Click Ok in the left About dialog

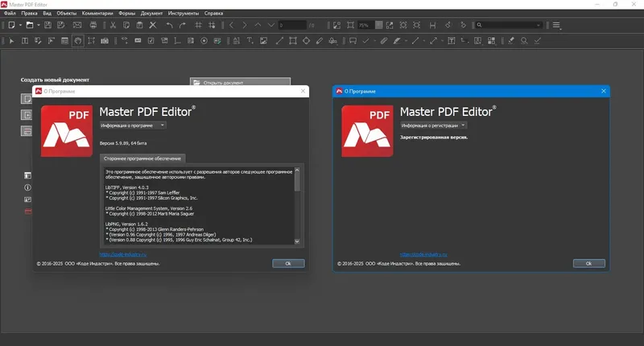pos(288,263)
